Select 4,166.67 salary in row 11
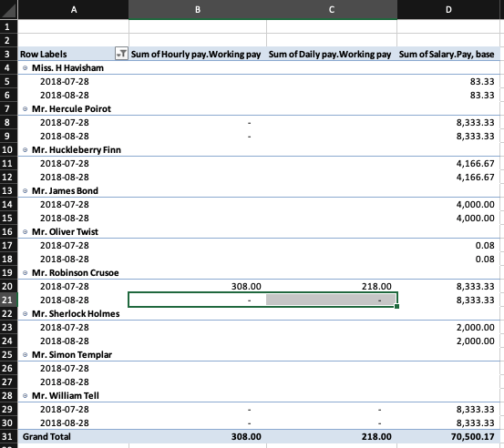This screenshot has height=448, width=504. (x=476, y=164)
